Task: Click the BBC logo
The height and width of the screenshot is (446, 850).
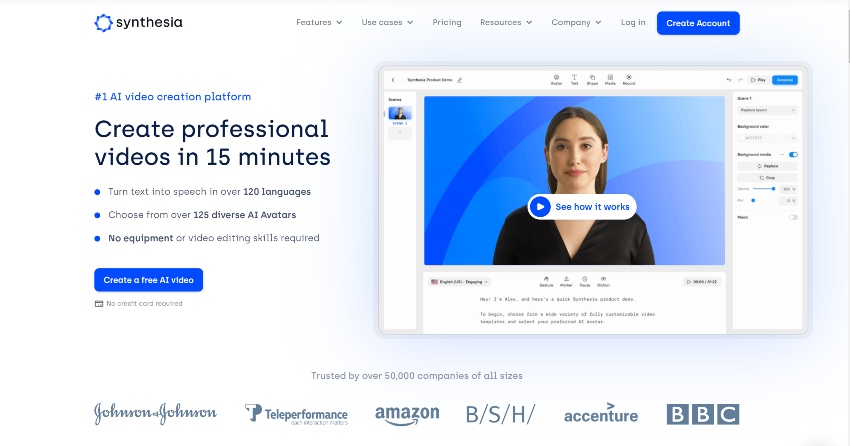Action: pyautogui.click(x=703, y=414)
